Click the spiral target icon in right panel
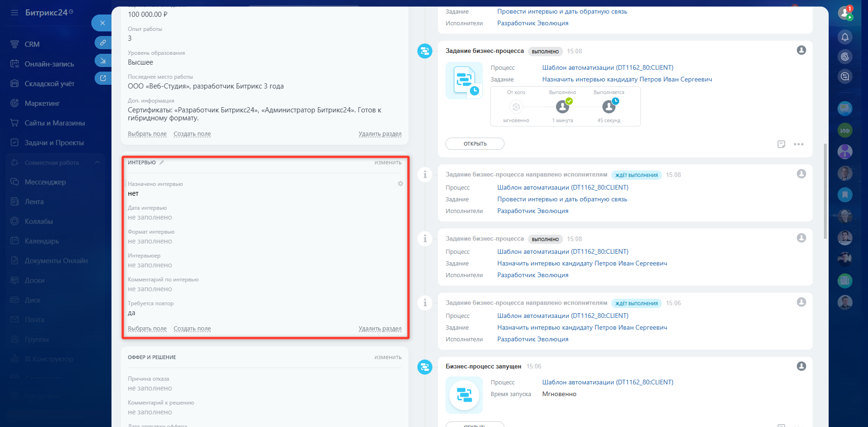This screenshot has width=868, height=427. coord(845,57)
